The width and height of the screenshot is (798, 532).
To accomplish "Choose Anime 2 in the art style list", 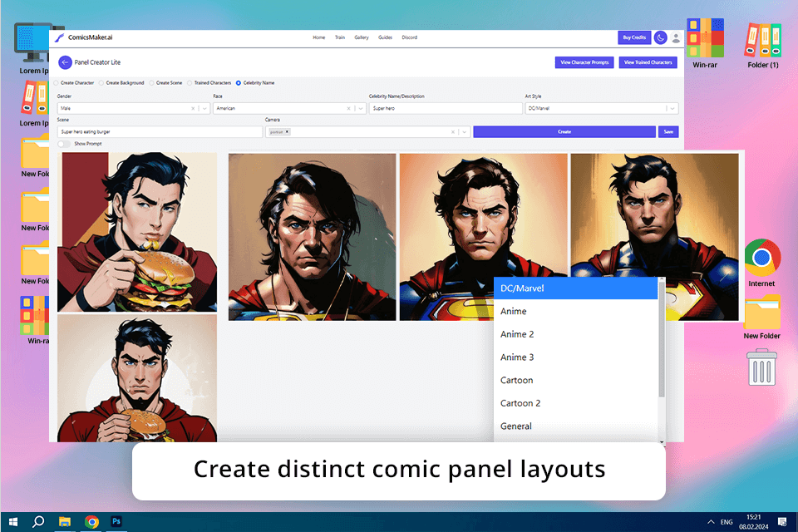I will point(575,334).
